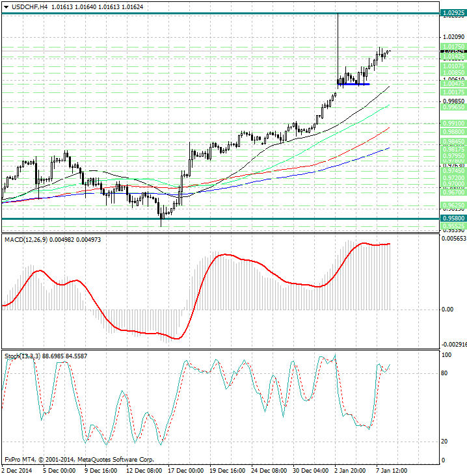
Task: Click the Stoch(13,3,3) indicator label
Action: 22,356
